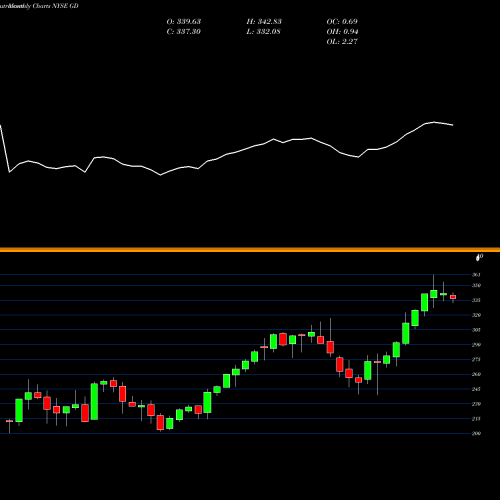The width and height of the screenshot is (500, 500).
Task: Click the 260 price axis label
Action: pos(476,374)
